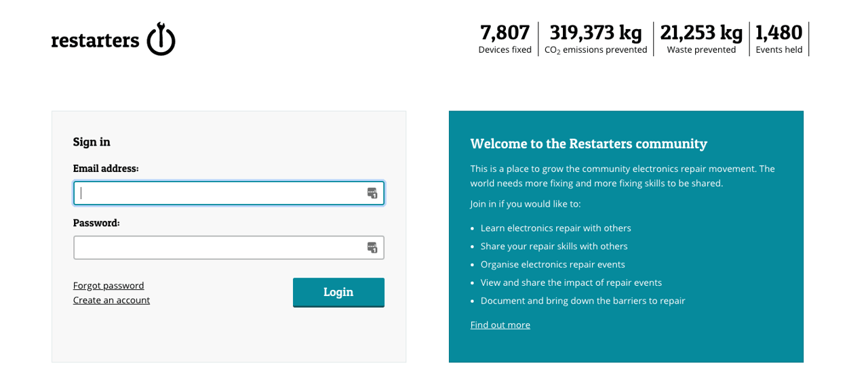Image resolution: width=868 pixels, height=382 pixels.
Task: Click the 1,480 Events held statistic
Action: click(779, 39)
